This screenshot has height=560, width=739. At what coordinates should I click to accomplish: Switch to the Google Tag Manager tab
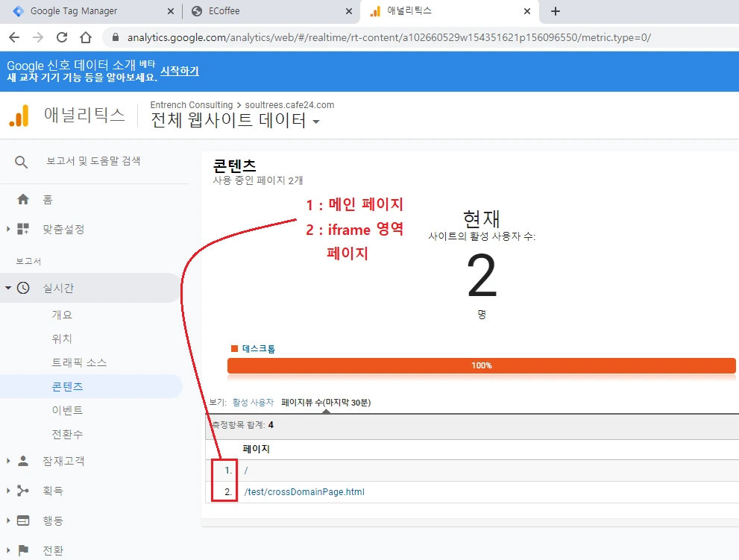(89, 11)
